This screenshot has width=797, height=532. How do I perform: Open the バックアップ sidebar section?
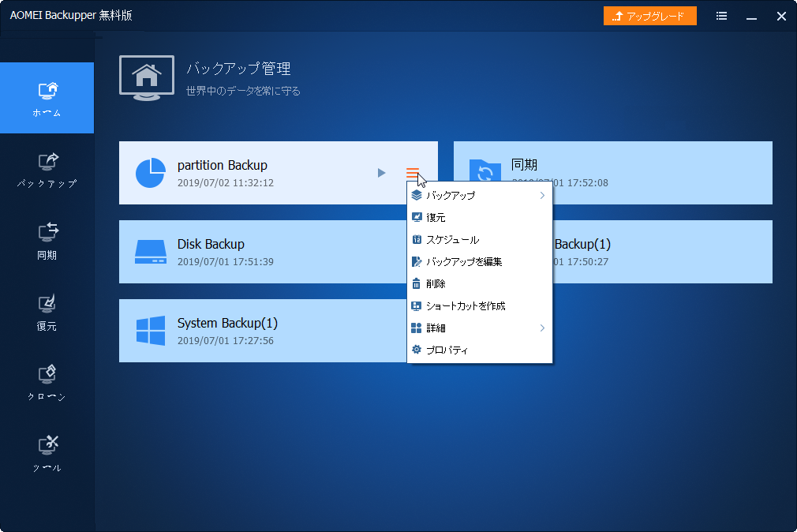point(47,170)
